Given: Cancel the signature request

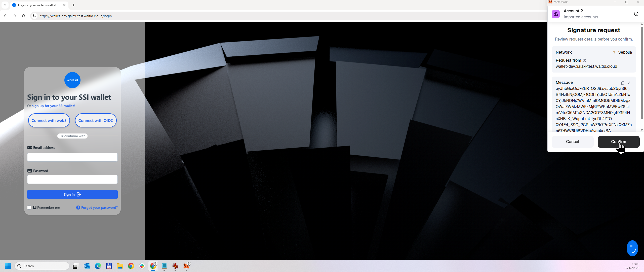Looking at the screenshot, I should 572,142.
